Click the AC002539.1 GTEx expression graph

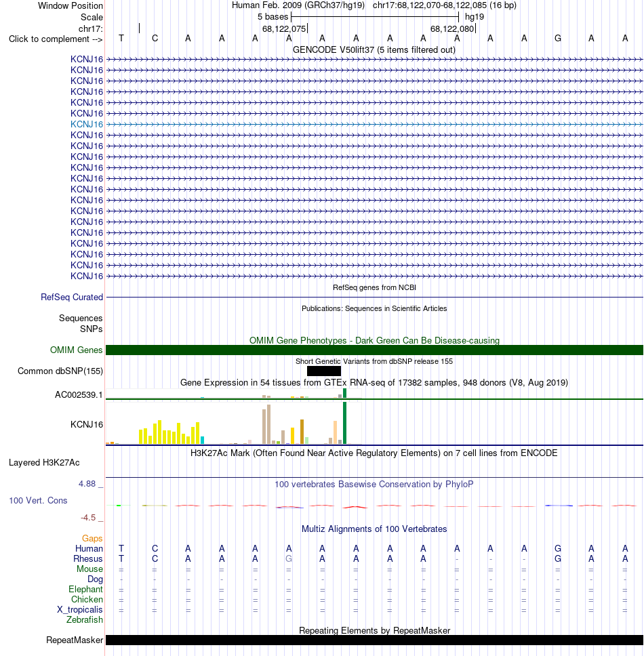click(233, 393)
